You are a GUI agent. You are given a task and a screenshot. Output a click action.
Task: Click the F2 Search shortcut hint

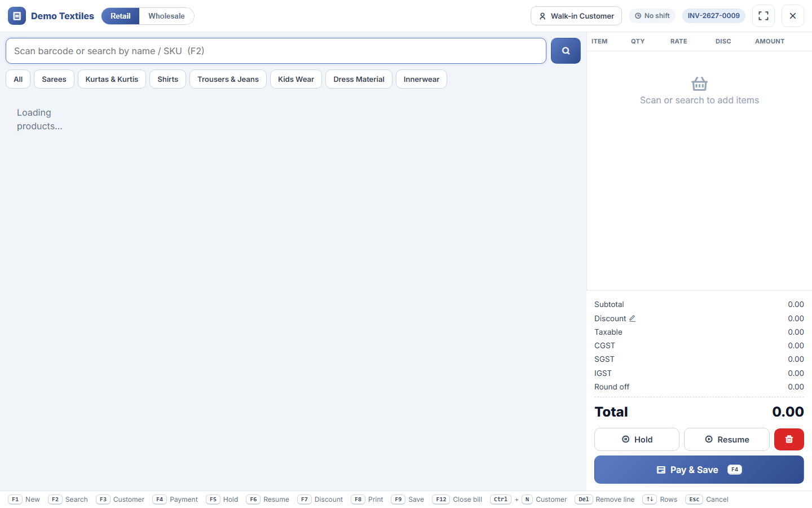68,500
